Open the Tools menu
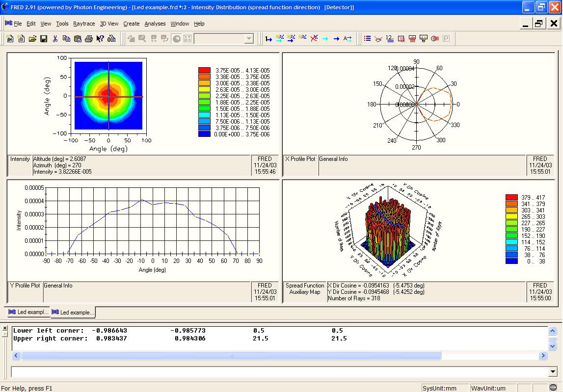 [62, 24]
